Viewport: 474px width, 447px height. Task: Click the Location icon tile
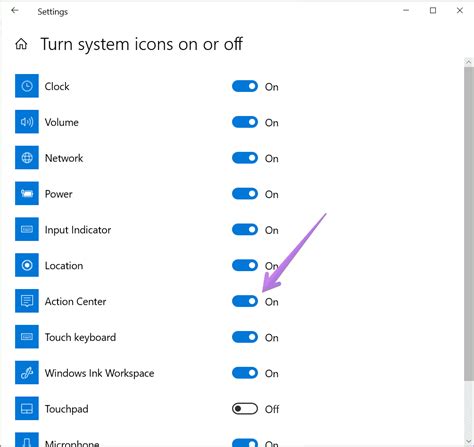[27, 265]
